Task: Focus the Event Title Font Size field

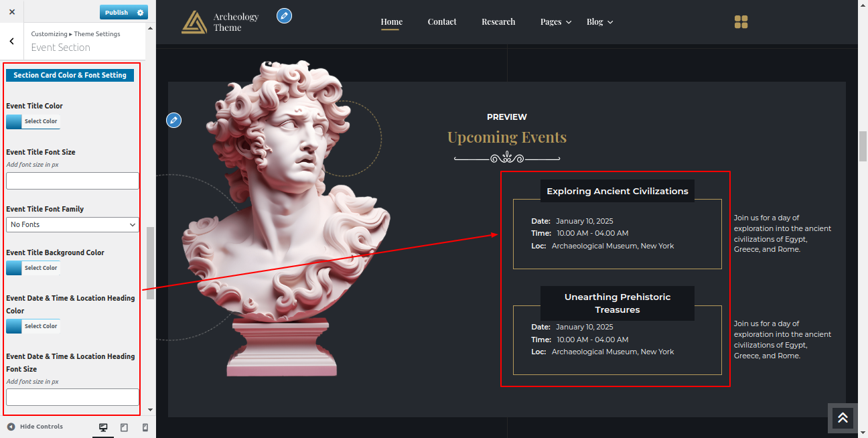Action: [72, 181]
